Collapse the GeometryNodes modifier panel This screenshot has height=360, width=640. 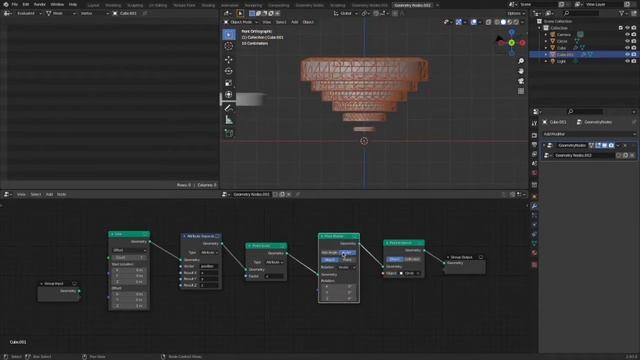pyautogui.click(x=544, y=145)
